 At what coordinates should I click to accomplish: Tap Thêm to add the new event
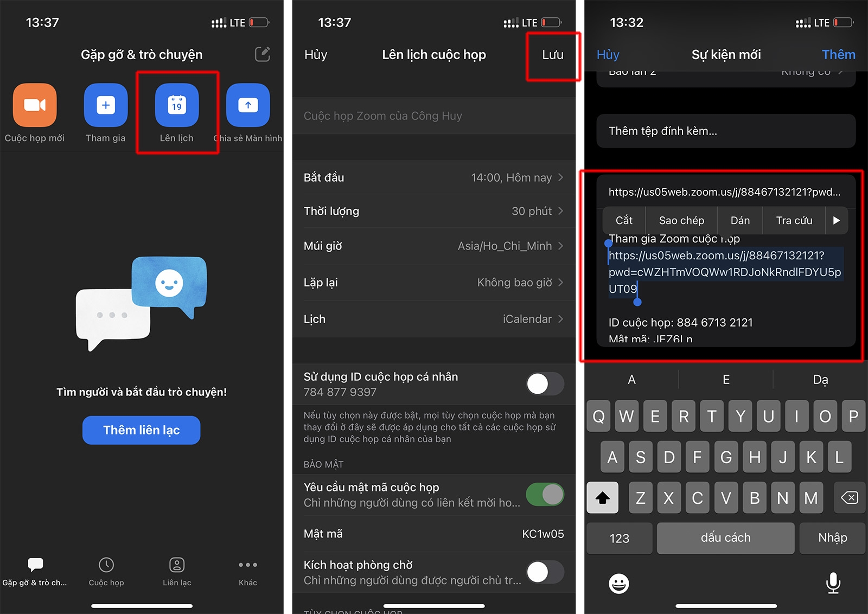coord(838,55)
